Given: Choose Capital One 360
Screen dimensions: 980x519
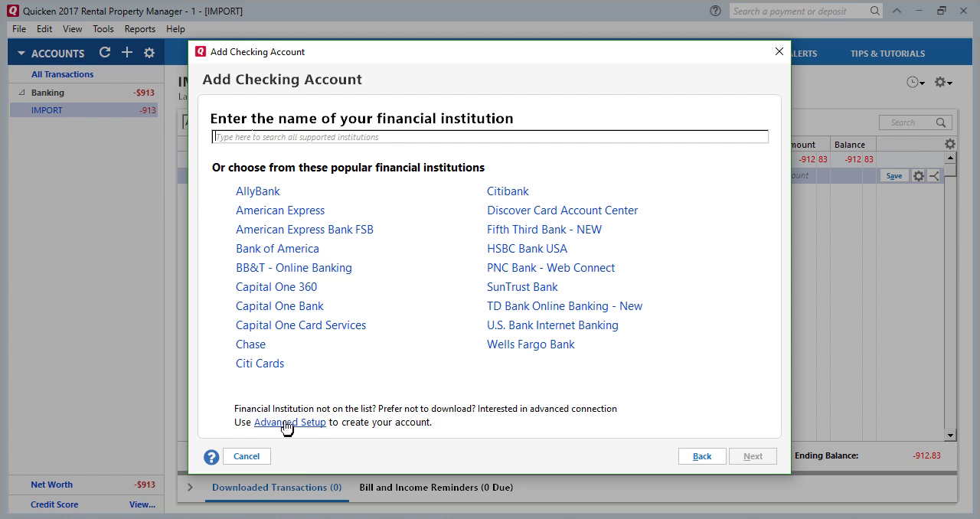Looking at the screenshot, I should point(276,287).
